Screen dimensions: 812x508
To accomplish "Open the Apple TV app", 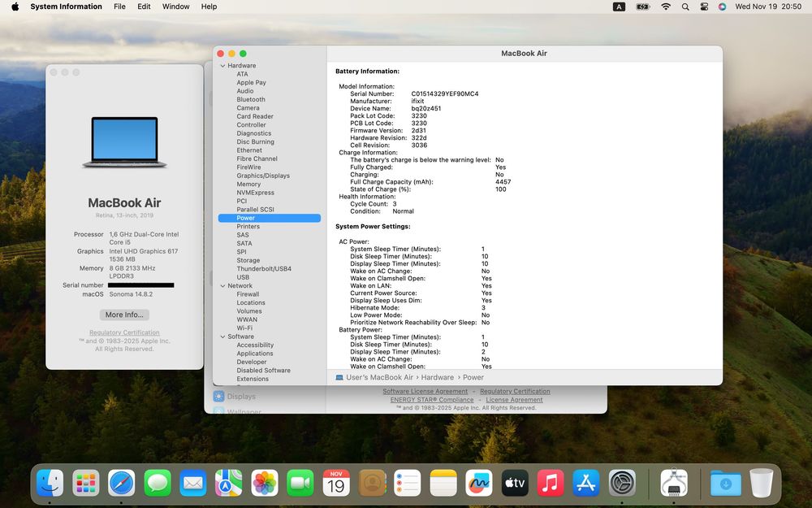I will pyautogui.click(x=515, y=483).
